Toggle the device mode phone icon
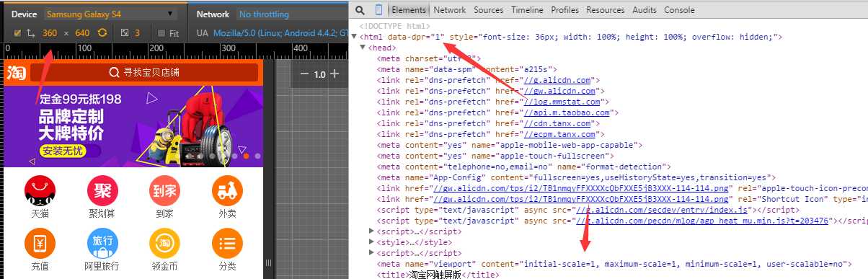This screenshot has width=868, height=279. [x=378, y=10]
